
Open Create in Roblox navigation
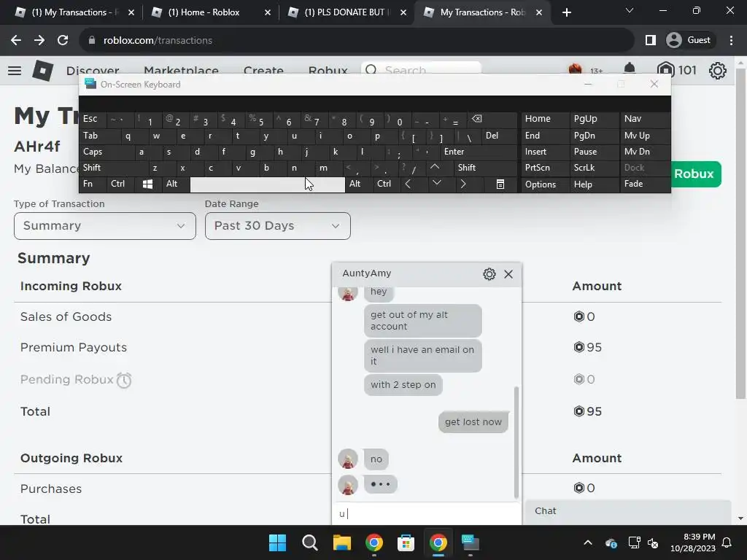pyautogui.click(x=263, y=71)
